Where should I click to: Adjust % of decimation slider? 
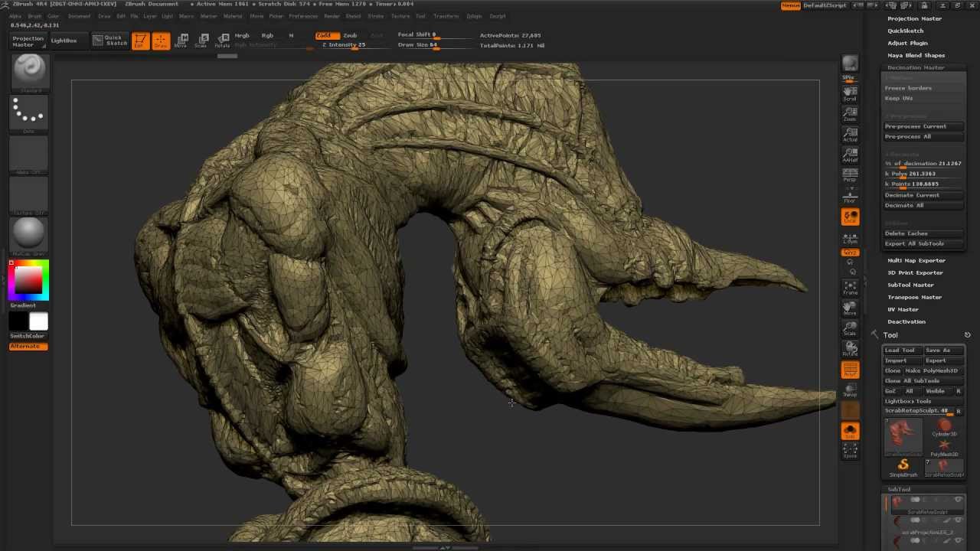point(924,164)
